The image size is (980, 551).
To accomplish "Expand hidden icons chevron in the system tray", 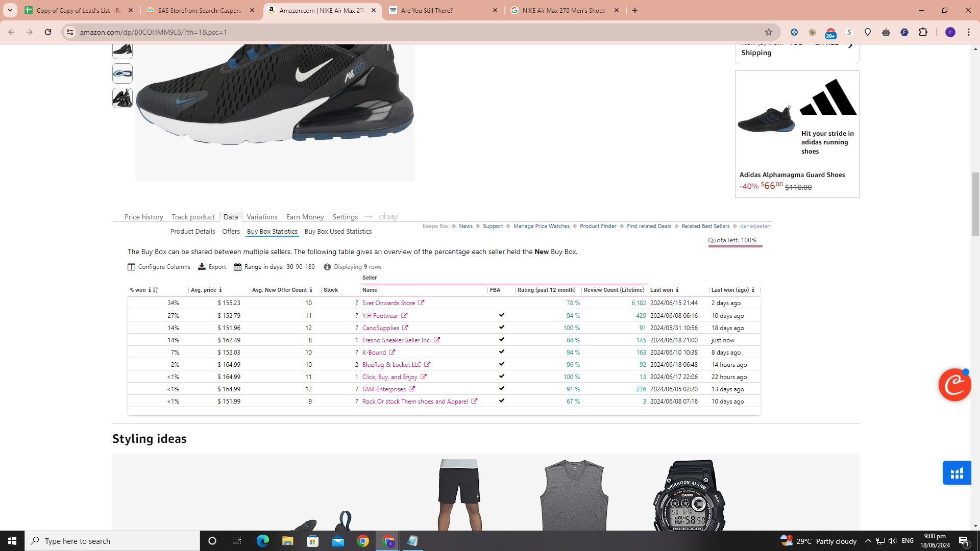I will 868,541.
